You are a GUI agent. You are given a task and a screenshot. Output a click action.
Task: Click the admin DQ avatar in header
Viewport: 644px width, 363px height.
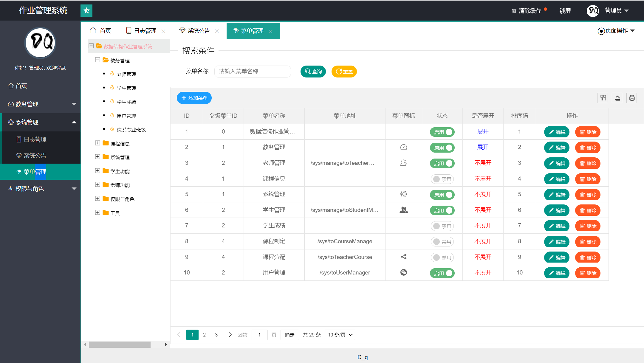click(x=593, y=11)
